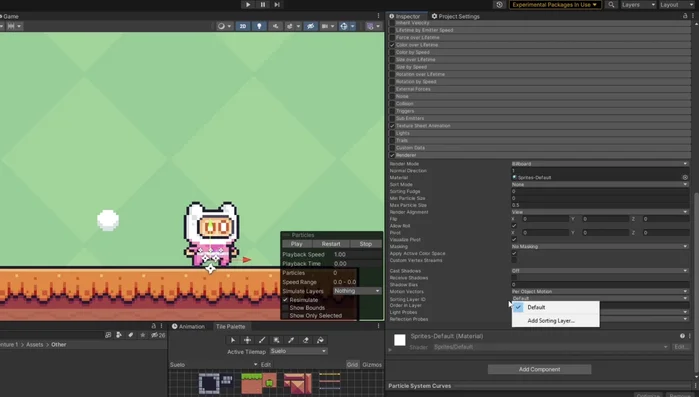
Task: Open the Cast Shadows Off dropdown
Action: coord(600,271)
